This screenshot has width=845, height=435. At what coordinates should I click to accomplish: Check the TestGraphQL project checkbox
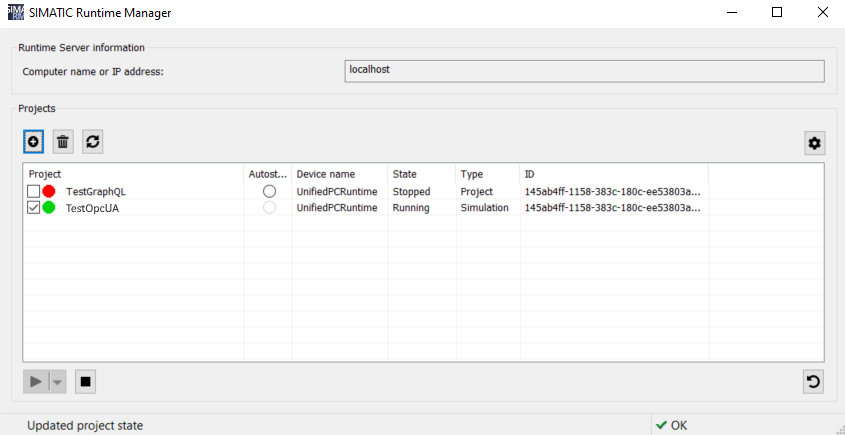click(x=34, y=191)
